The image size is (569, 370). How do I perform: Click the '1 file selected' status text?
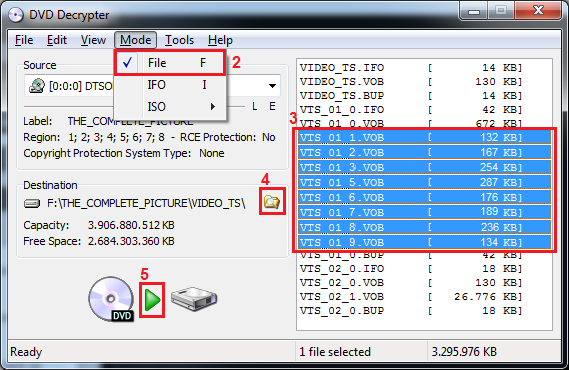[x=335, y=352]
